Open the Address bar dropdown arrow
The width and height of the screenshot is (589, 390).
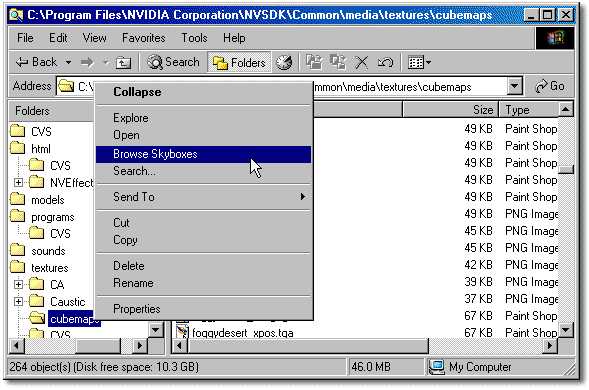pos(515,86)
